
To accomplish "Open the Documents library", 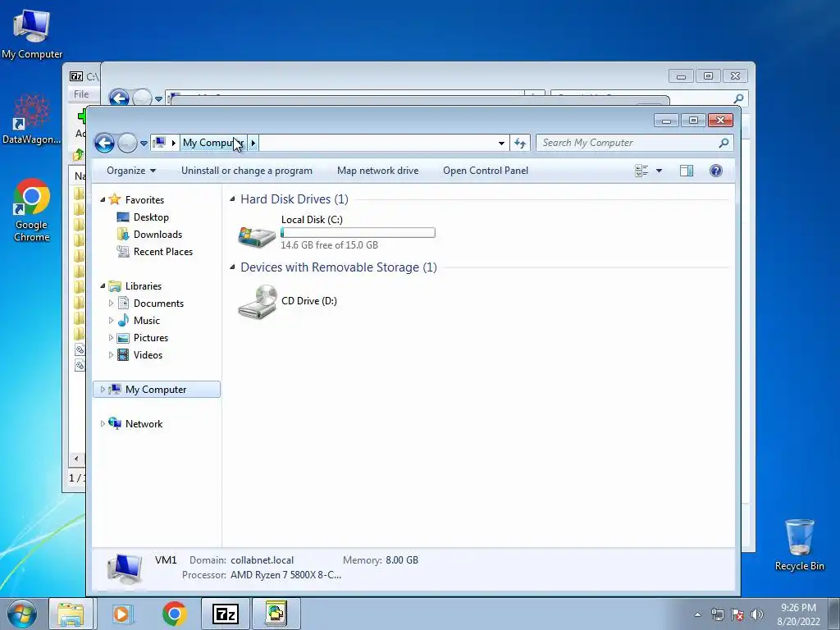I will [158, 304].
